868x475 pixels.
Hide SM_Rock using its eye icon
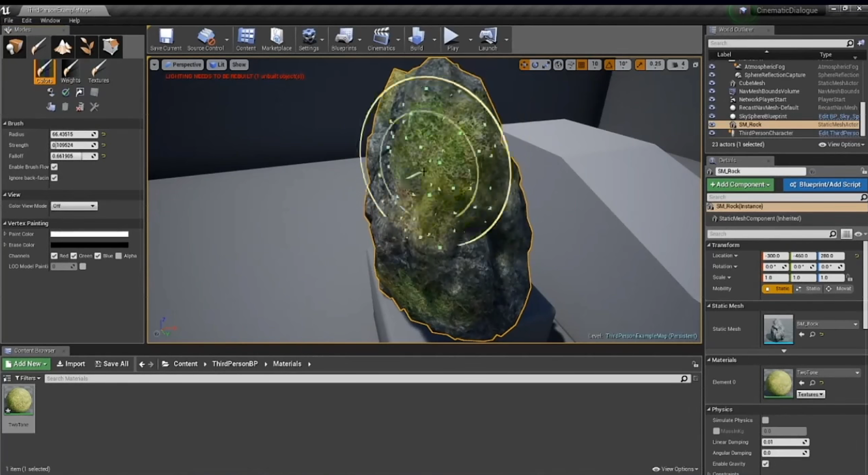coord(712,124)
